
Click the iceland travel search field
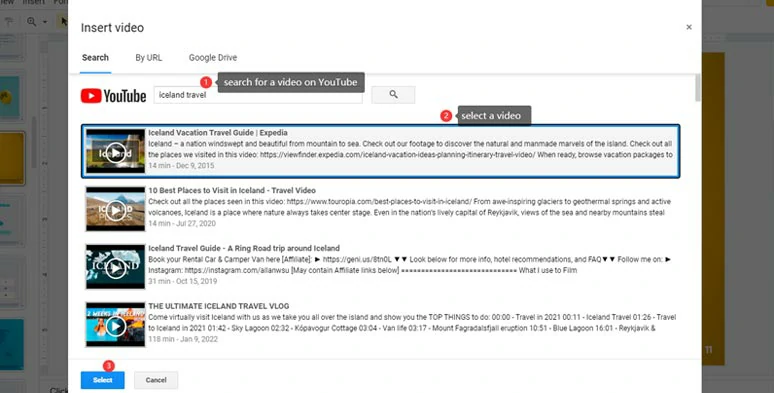[258, 95]
